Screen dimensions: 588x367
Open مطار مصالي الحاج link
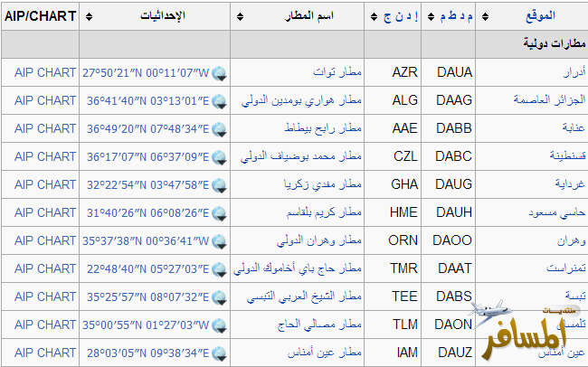click(319, 325)
